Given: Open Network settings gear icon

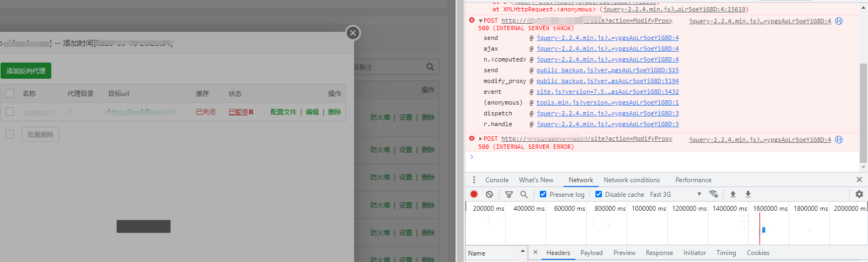Looking at the screenshot, I should 859,194.
